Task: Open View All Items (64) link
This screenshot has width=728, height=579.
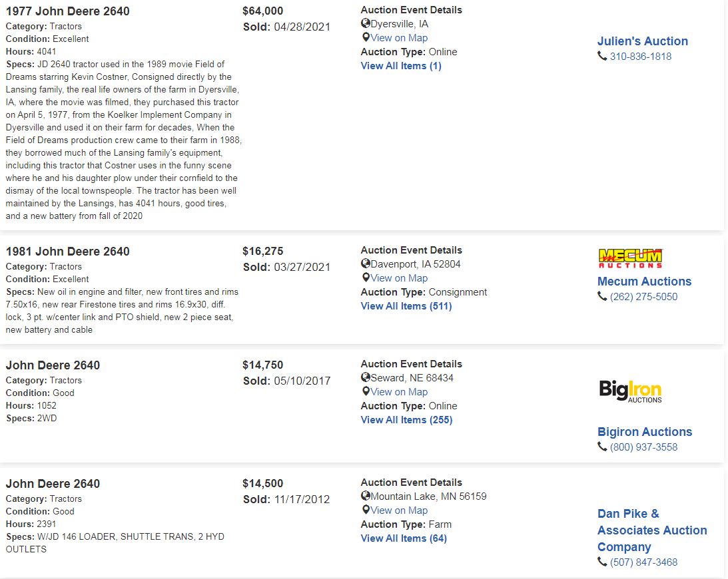Action: click(x=404, y=538)
